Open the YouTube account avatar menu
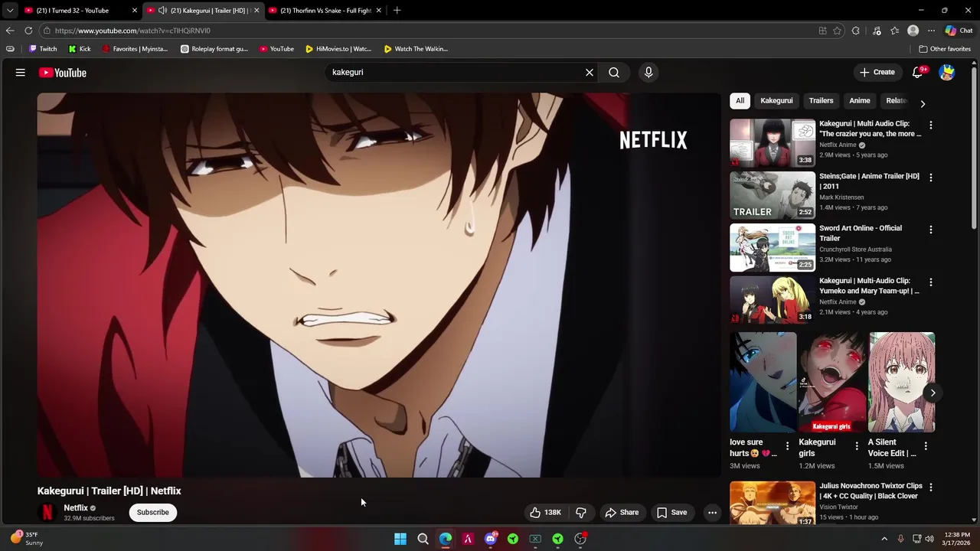Image resolution: width=980 pixels, height=551 pixels. click(x=947, y=73)
